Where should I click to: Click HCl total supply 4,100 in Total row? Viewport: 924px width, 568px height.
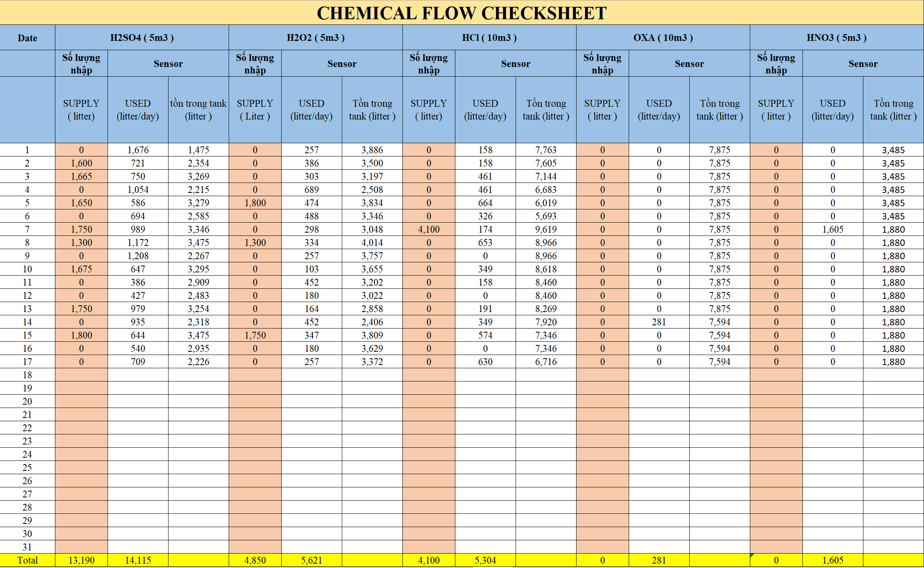(429, 560)
